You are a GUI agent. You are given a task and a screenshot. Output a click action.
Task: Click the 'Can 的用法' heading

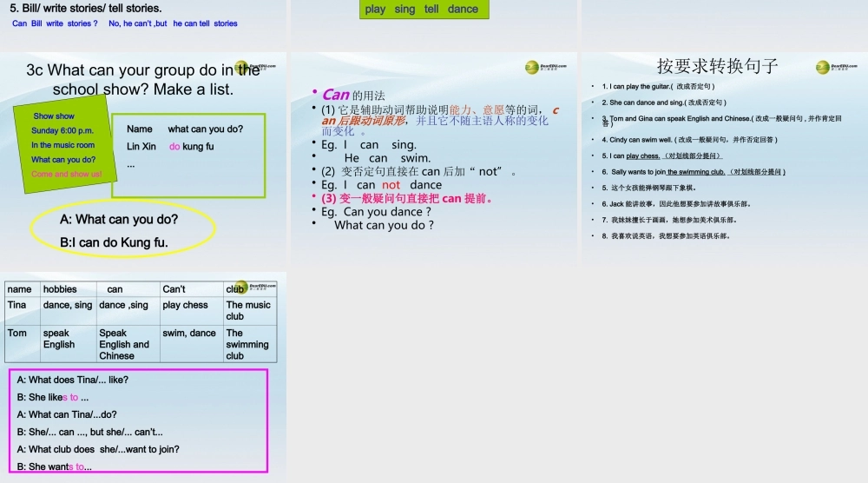coord(353,95)
